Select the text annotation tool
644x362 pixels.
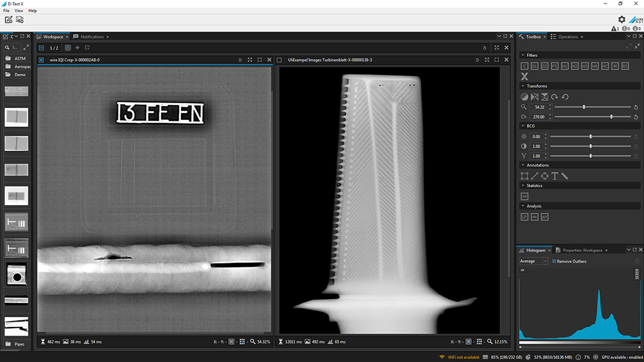tap(555, 176)
